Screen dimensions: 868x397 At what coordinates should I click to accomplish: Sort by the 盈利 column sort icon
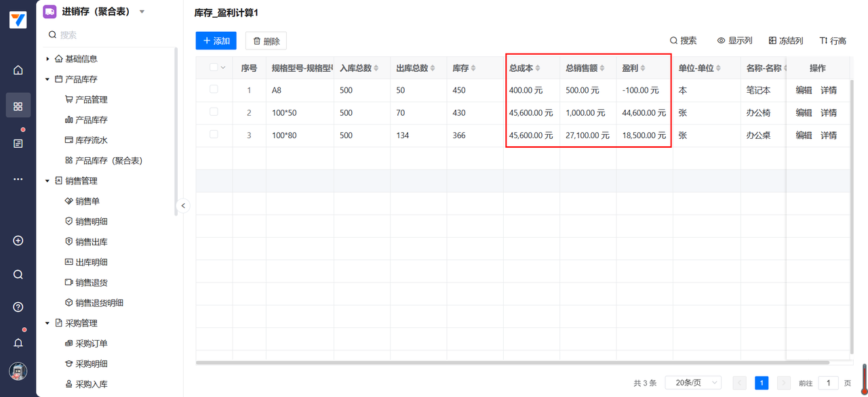point(643,68)
